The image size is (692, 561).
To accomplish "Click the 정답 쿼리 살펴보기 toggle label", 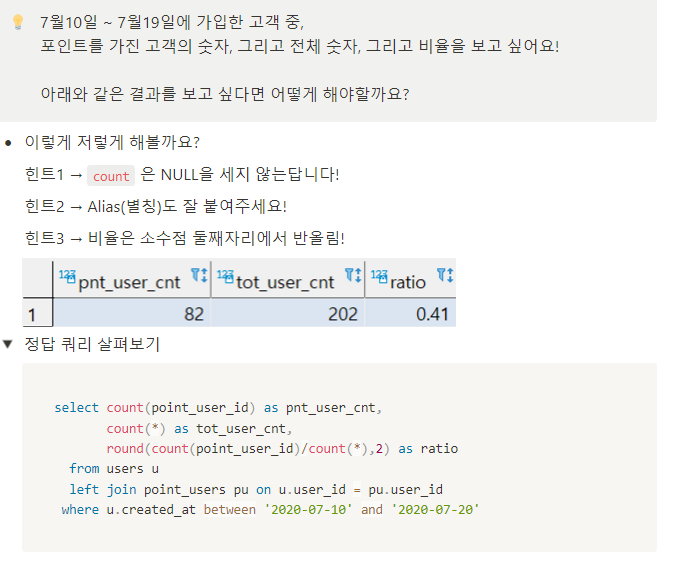I will (x=92, y=344).
